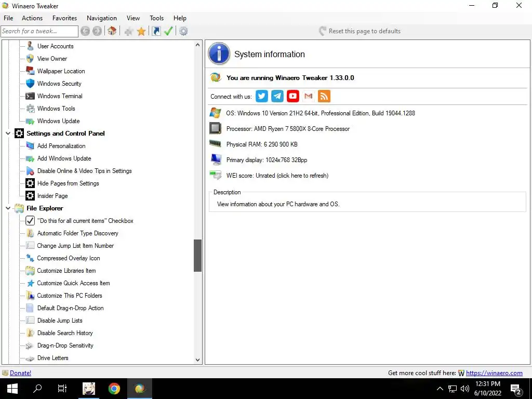
Task: Click the console icon beside Windows Terminal
Action: pyautogui.click(x=30, y=96)
